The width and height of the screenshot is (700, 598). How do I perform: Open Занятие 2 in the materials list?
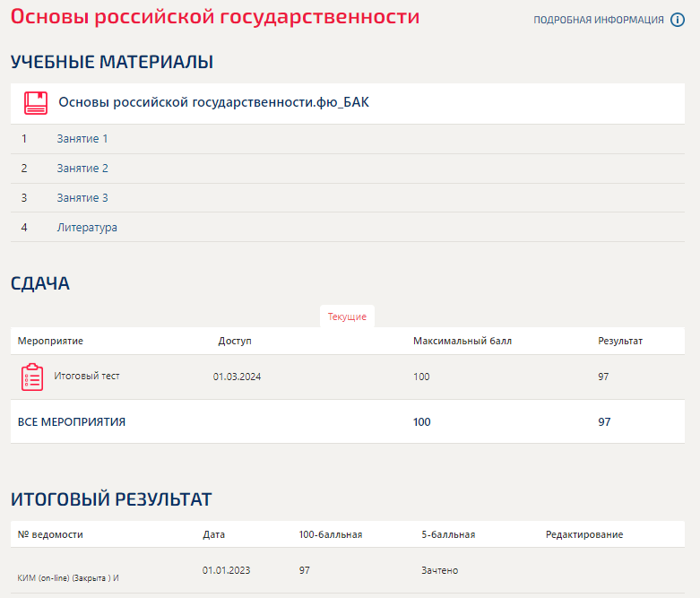click(82, 169)
